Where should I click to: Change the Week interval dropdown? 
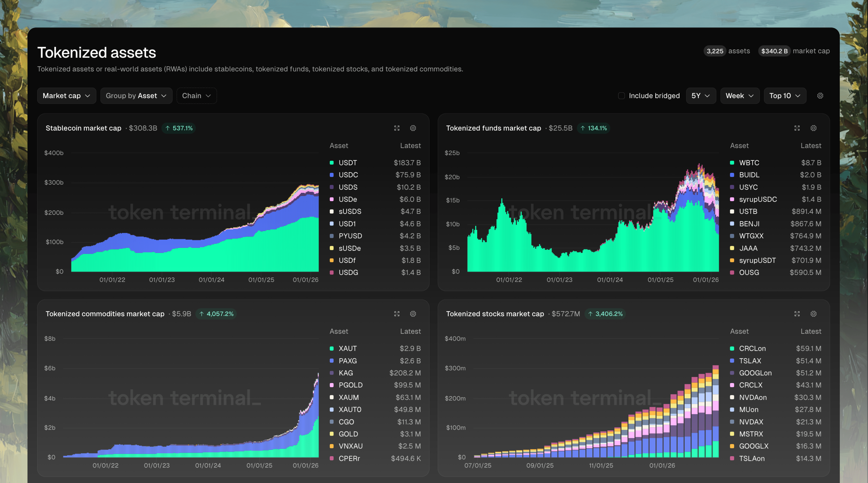(x=740, y=96)
